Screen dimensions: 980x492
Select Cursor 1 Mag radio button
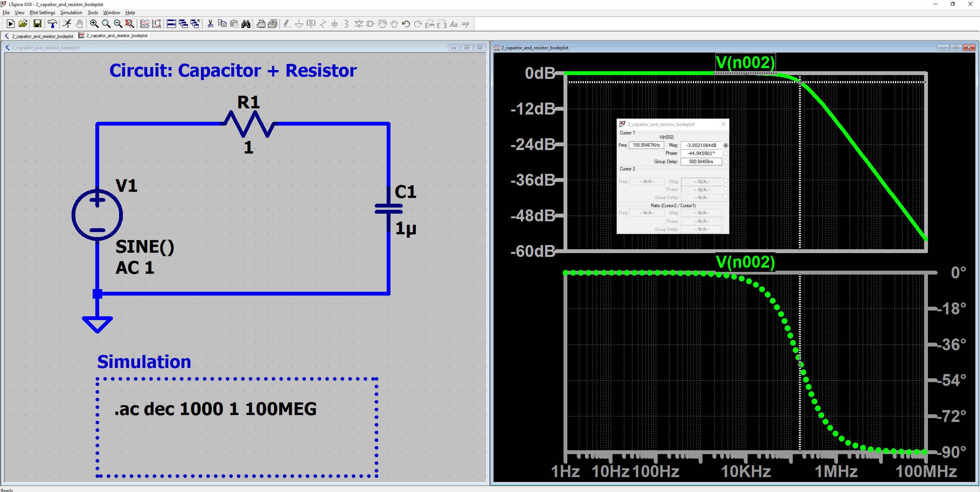click(x=726, y=145)
